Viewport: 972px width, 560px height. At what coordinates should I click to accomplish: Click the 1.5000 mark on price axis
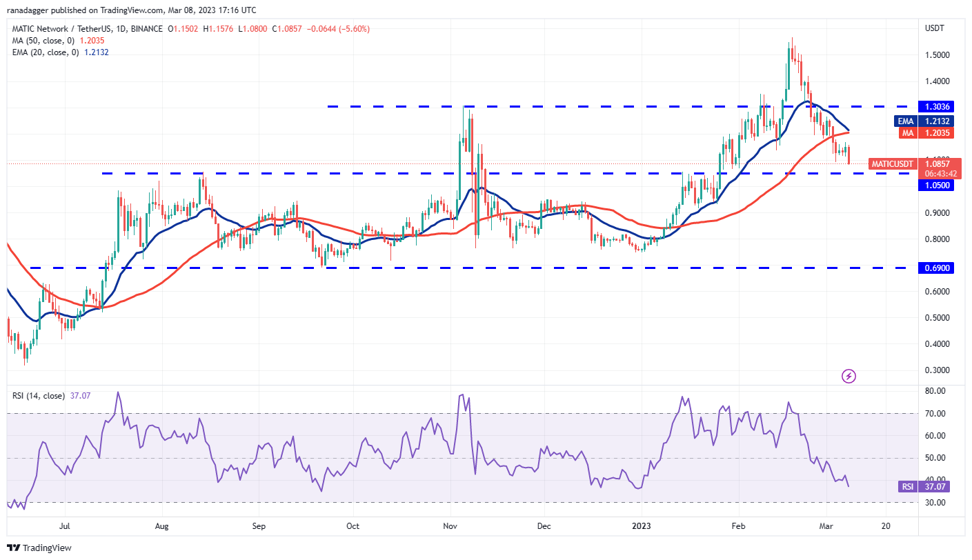click(x=935, y=55)
